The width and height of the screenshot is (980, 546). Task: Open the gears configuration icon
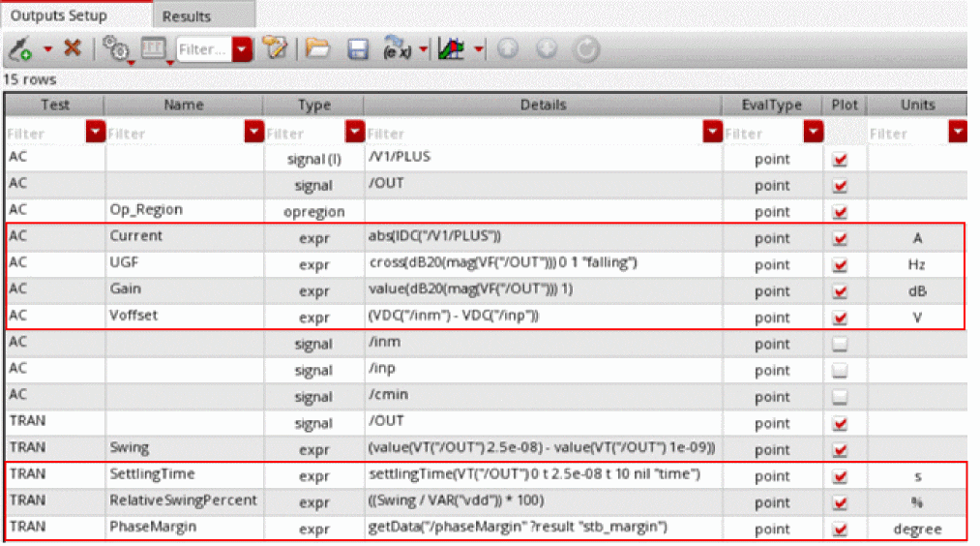pyautogui.click(x=115, y=48)
